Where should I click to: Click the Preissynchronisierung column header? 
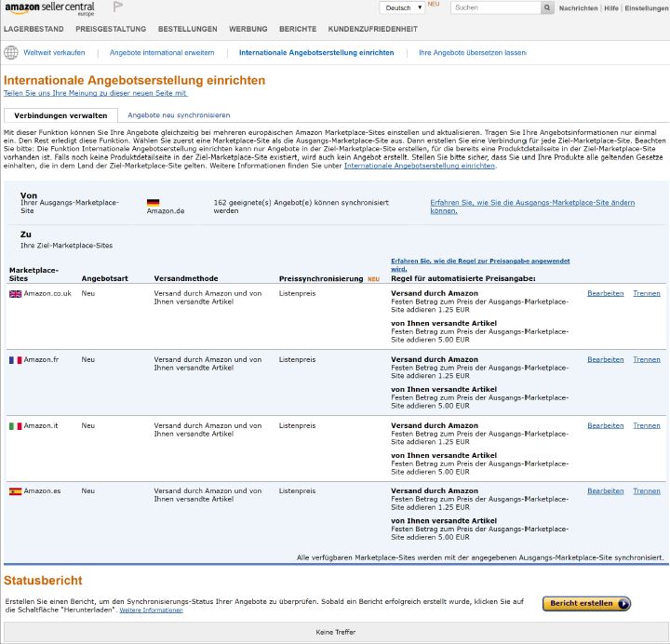tap(321, 278)
